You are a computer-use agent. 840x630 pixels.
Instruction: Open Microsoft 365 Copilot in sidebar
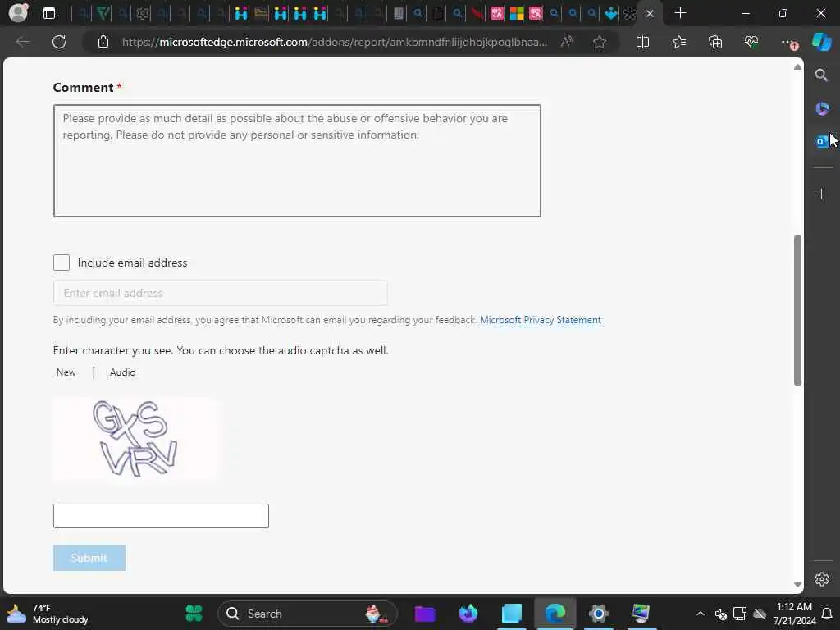(x=821, y=108)
